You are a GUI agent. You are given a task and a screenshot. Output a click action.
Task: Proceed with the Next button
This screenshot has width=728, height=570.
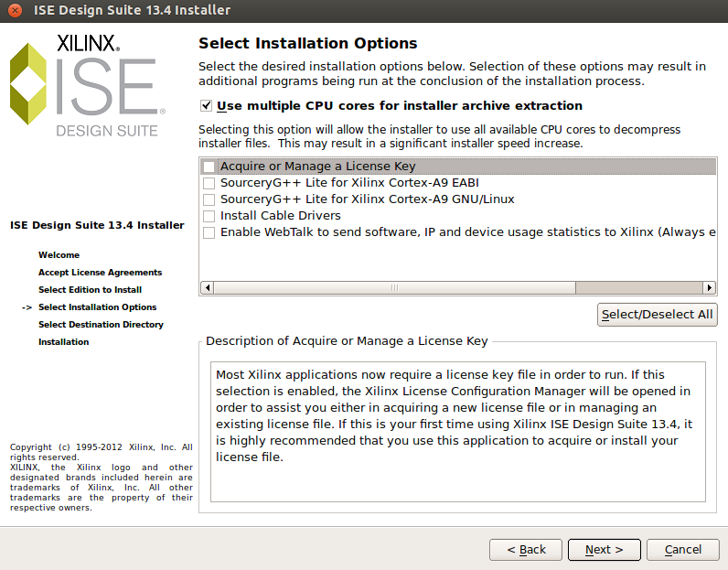[604, 550]
